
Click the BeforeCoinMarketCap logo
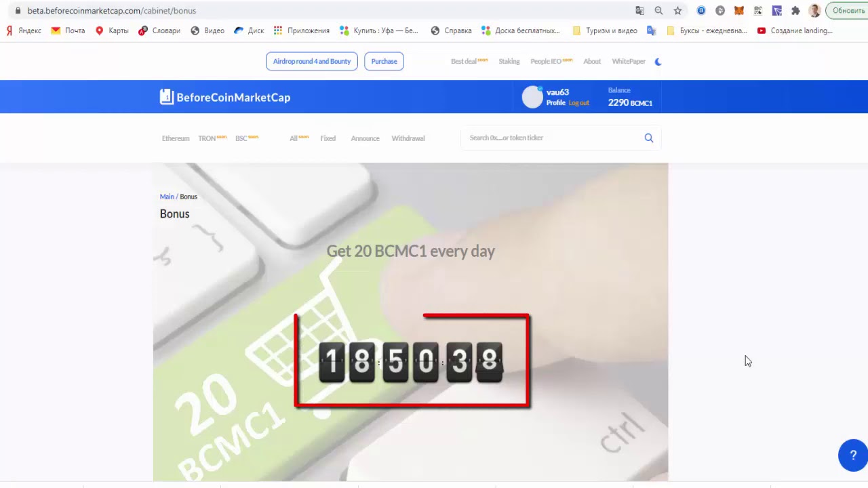pos(225,97)
